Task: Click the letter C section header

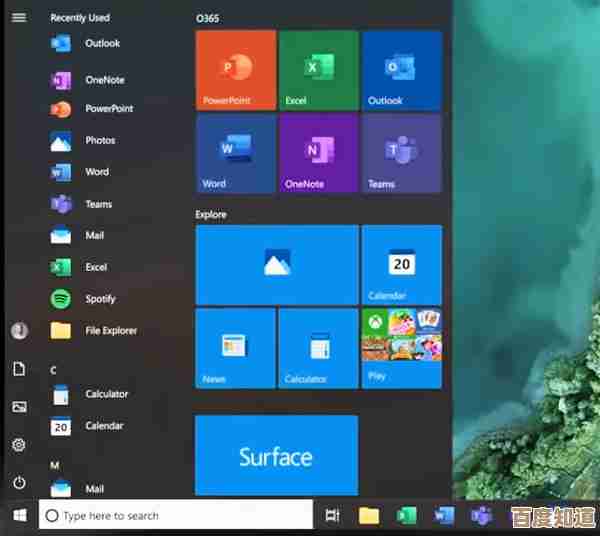Action: click(53, 370)
